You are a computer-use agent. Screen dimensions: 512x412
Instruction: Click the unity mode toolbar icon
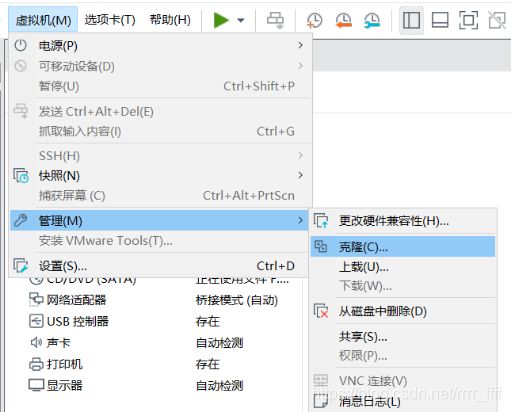tap(497, 20)
